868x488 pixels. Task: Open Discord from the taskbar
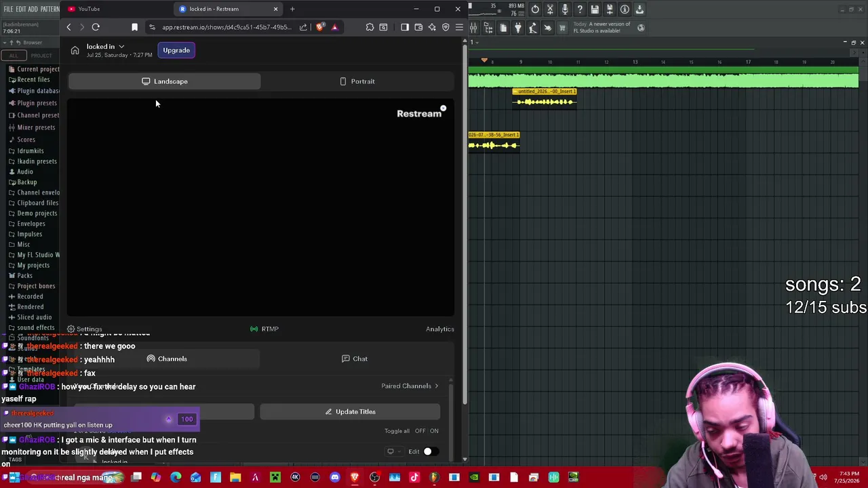334,478
